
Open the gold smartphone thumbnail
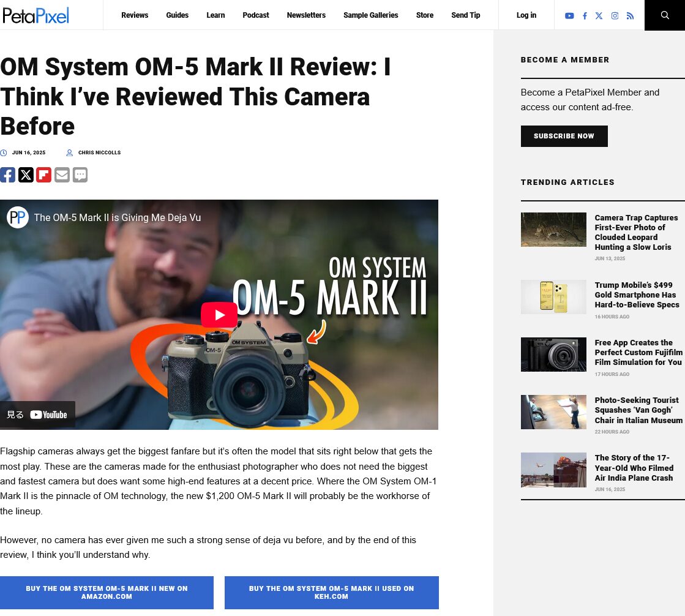(553, 297)
